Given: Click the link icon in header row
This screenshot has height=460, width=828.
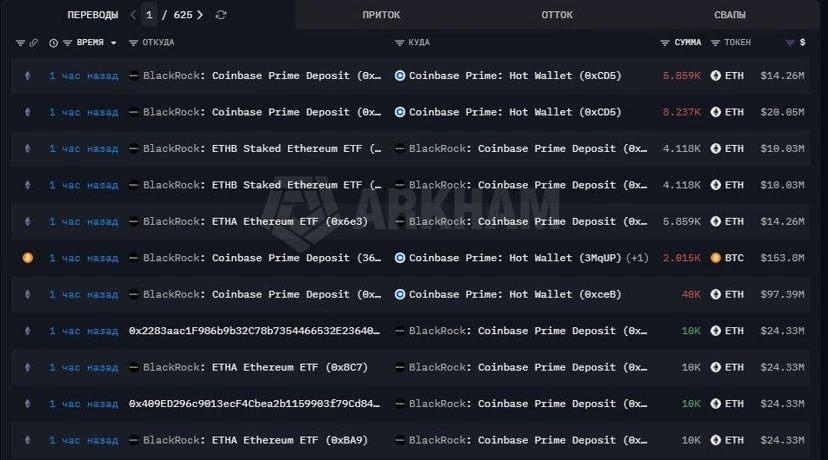Looking at the screenshot, I should 34,43.
